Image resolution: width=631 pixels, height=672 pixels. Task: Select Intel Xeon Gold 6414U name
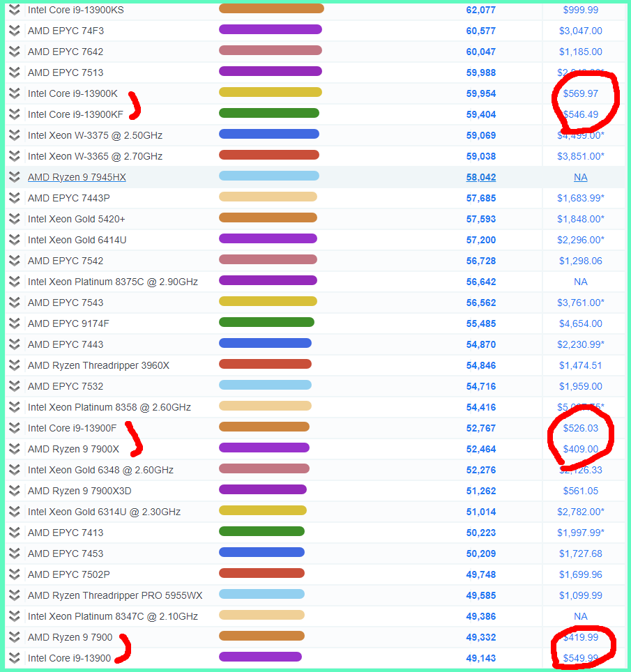tap(77, 240)
